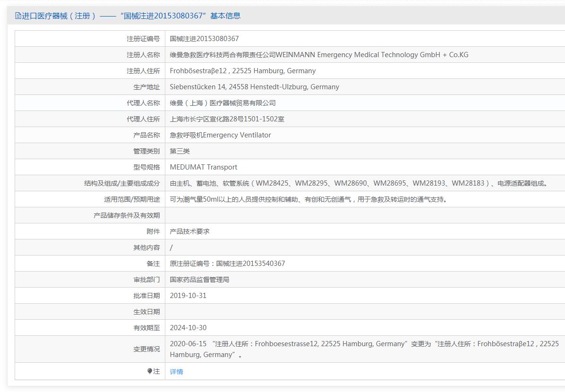Click the structure composition text with WM28425
This screenshot has width=565, height=392.
360,183
